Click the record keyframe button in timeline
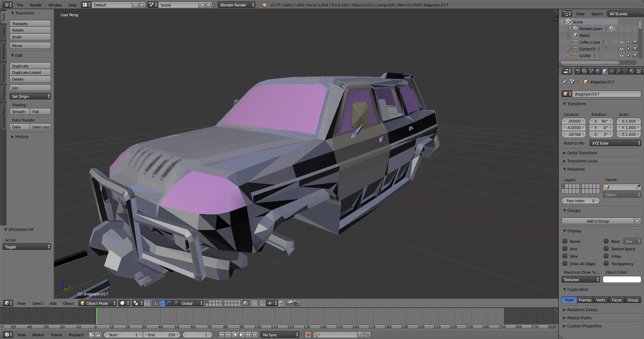Screen dimensions: 644x339 click(x=308, y=335)
